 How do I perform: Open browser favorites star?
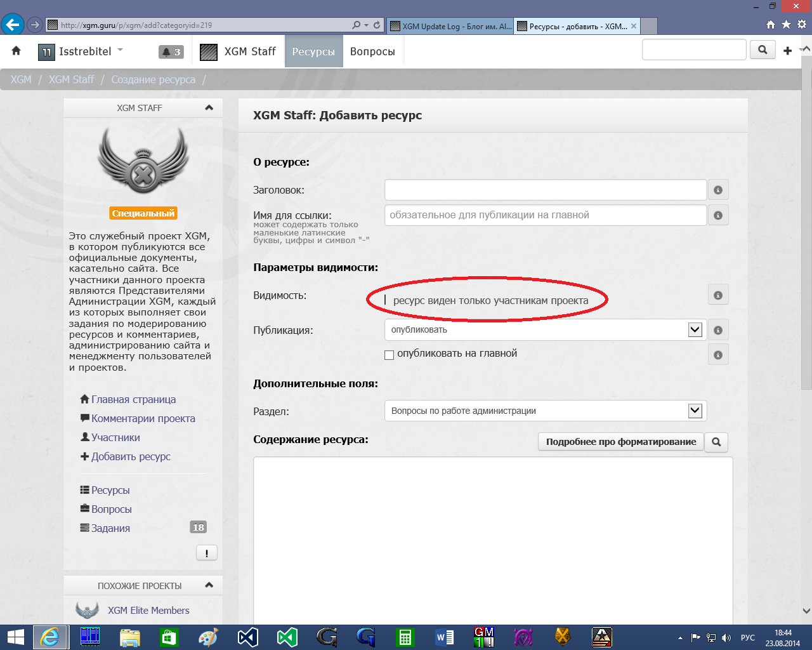pyautogui.click(x=787, y=25)
